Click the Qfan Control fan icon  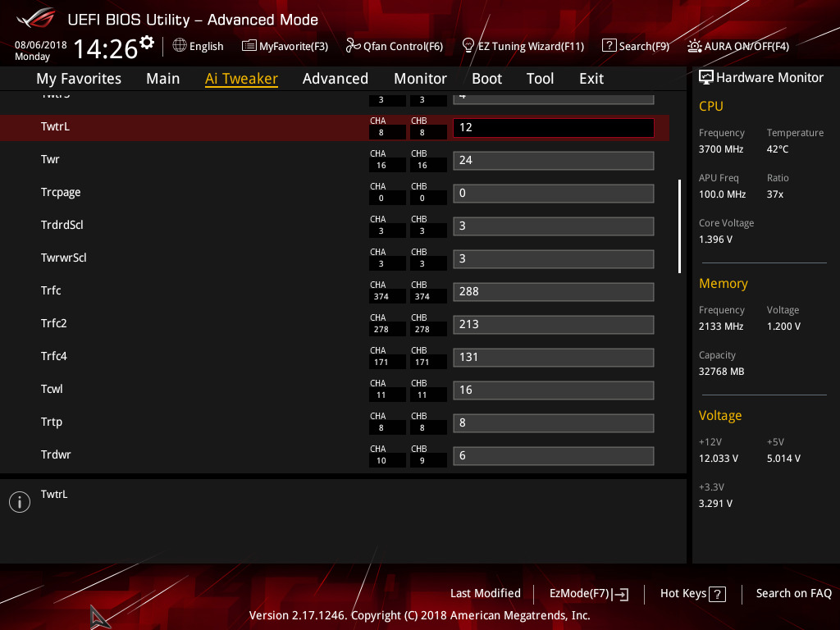coord(353,46)
